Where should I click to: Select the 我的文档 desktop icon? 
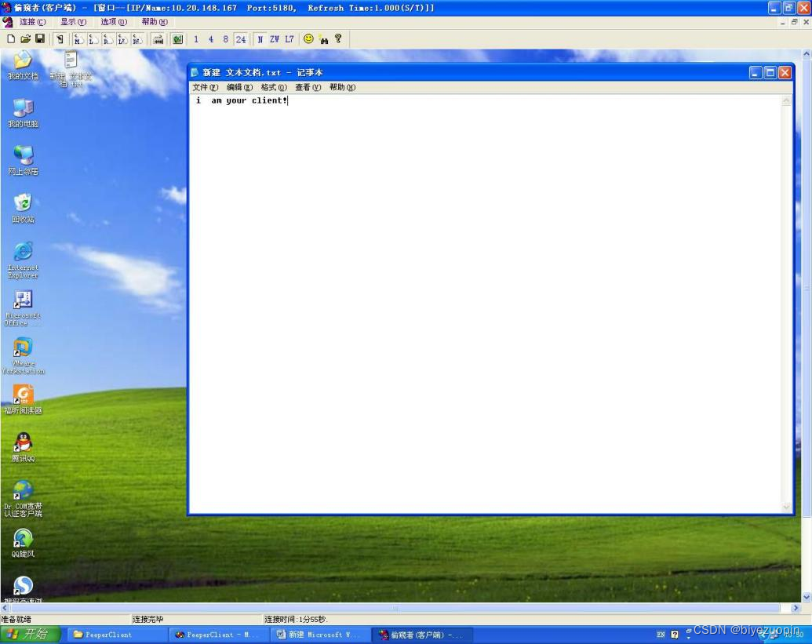click(23, 66)
